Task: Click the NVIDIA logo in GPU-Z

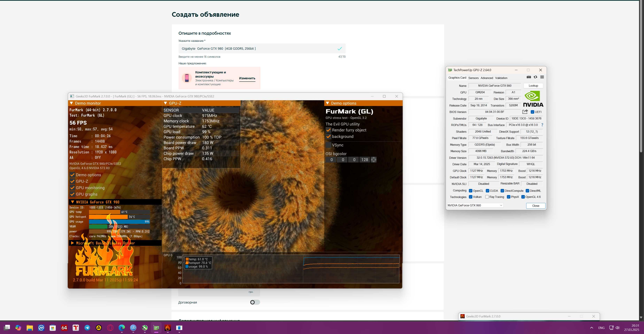Action: coord(533,99)
